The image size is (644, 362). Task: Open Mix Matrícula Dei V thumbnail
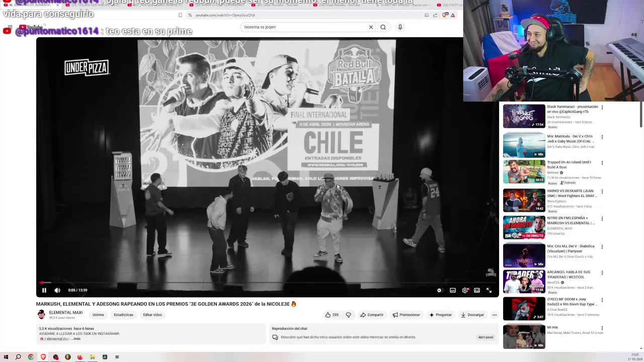pyautogui.click(x=524, y=145)
